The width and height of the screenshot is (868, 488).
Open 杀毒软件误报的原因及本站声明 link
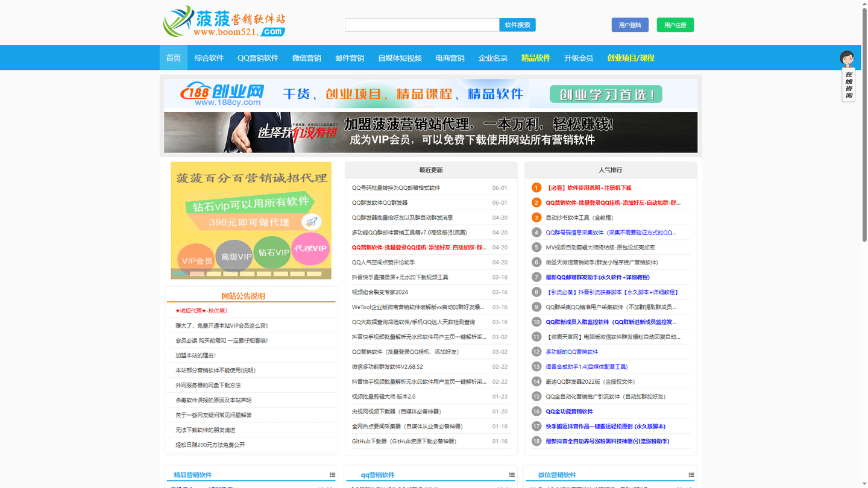(213, 400)
